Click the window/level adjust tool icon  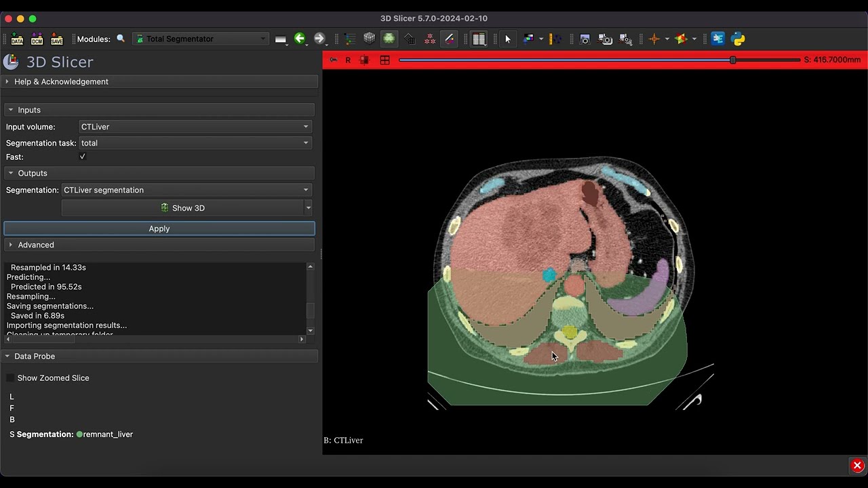point(528,39)
